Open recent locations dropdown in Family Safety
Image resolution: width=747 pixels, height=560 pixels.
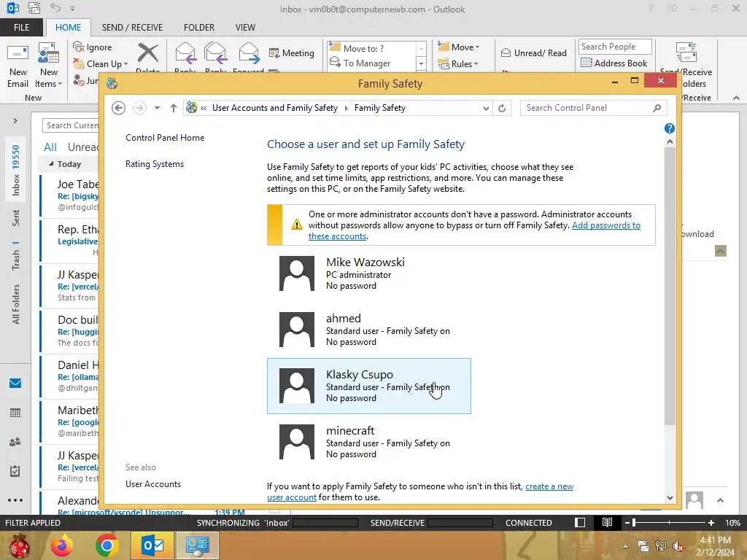click(157, 108)
